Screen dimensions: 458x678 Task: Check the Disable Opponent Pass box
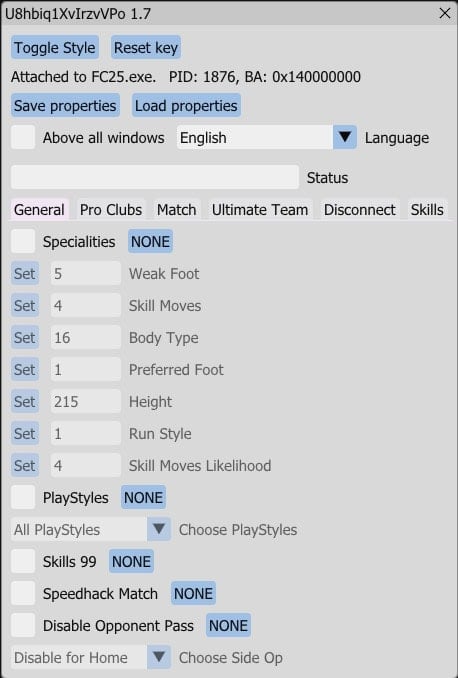pos(23,625)
